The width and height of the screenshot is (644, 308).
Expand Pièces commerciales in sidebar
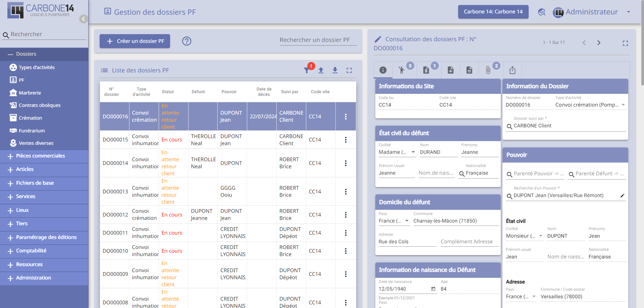coord(44,156)
